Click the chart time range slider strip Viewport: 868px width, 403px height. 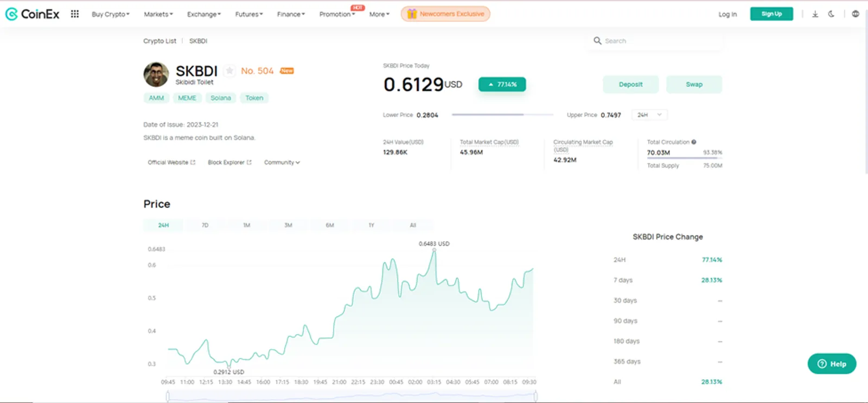[352, 396]
